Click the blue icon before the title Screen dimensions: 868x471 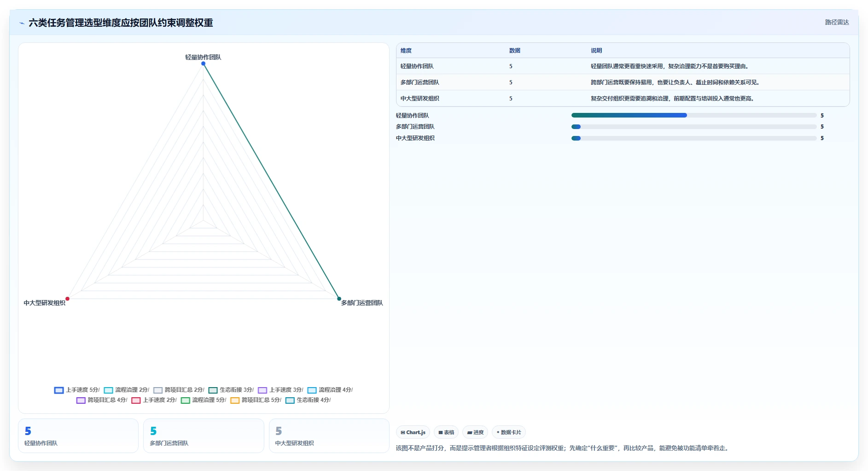pos(22,23)
